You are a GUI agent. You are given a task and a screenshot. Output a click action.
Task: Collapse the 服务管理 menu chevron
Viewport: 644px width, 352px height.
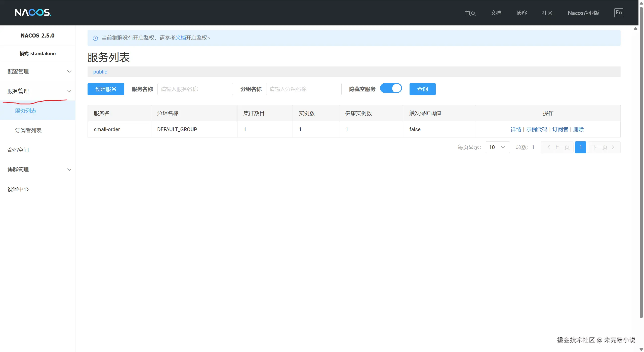69,91
